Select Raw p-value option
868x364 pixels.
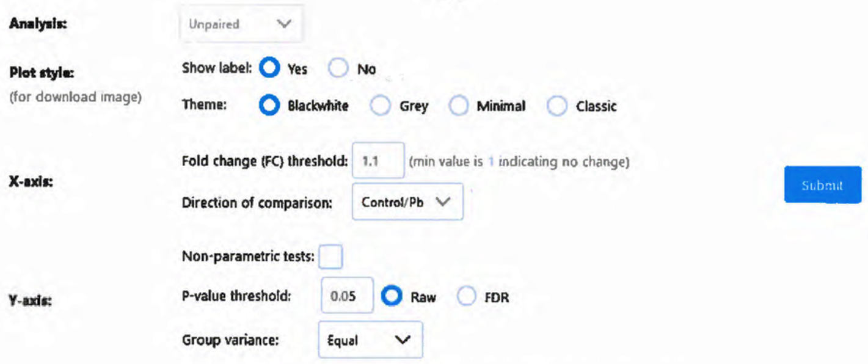tap(391, 297)
